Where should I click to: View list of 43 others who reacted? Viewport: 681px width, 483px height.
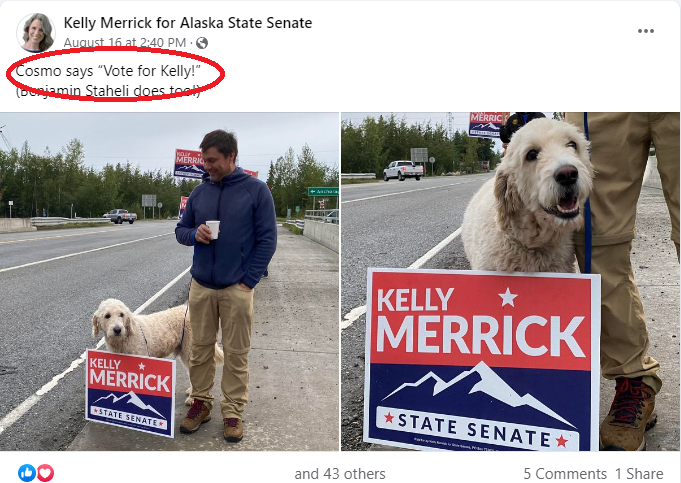click(340, 473)
